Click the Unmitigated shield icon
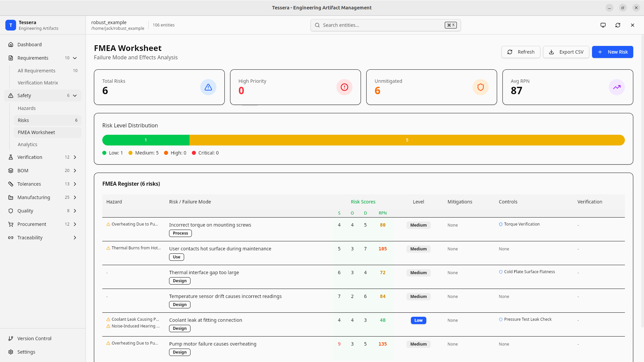The width and height of the screenshot is (644, 362). [480, 87]
